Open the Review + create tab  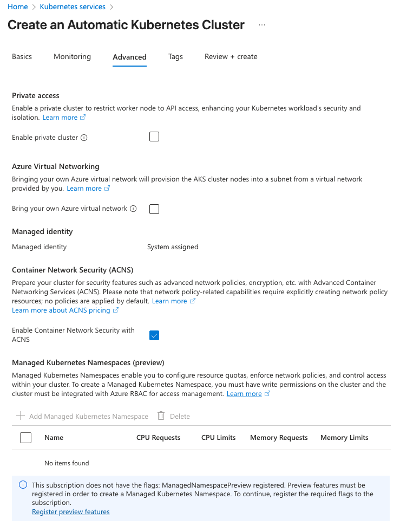point(231,56)
